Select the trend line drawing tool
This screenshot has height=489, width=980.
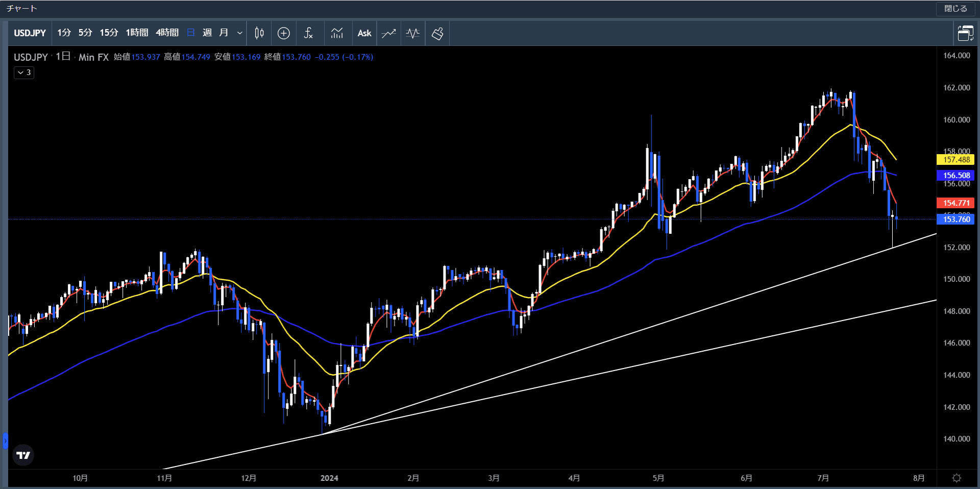pos(389,33)
